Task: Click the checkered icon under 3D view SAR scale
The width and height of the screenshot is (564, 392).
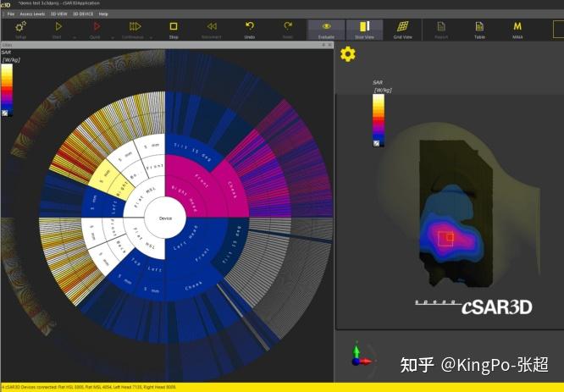Action: [x=376, y=143]
